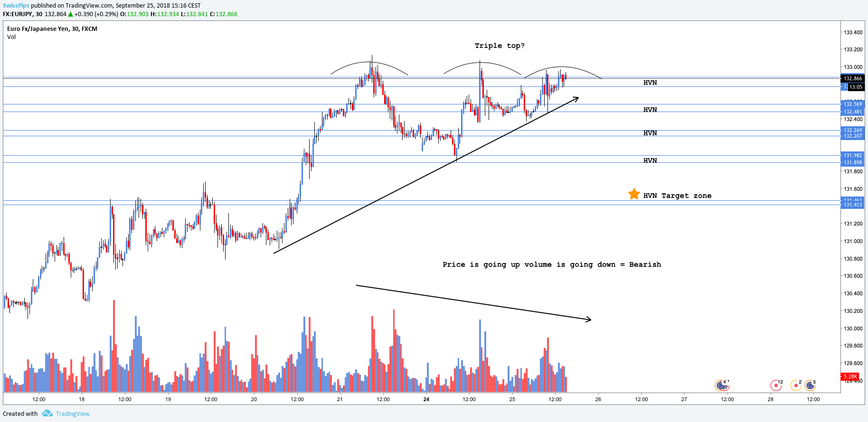Select the declining arrow line over the volume bars

pos(473,302)
